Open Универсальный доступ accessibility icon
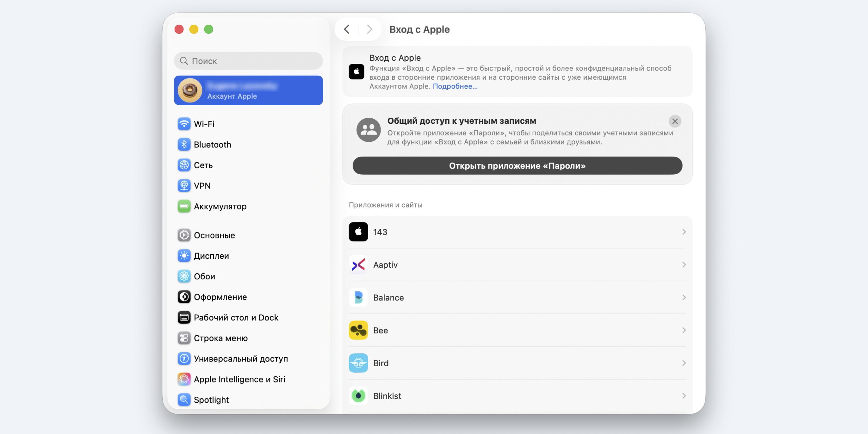The image size is (868, 434). pos(184,359)
